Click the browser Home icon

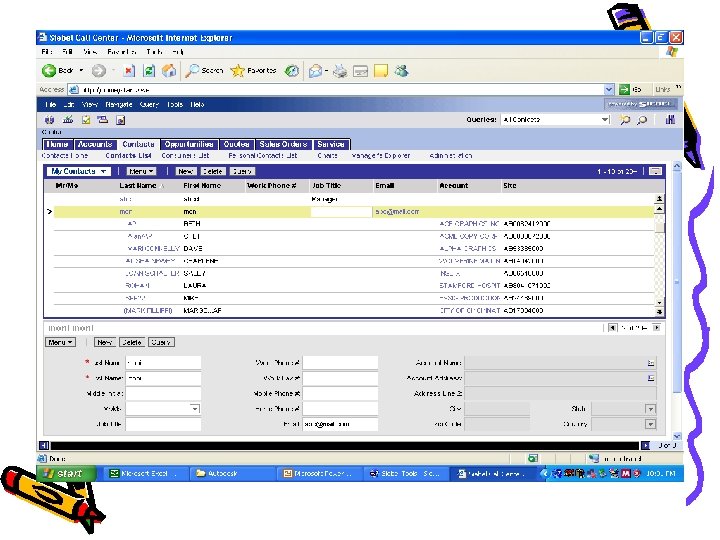click(169, 71)
